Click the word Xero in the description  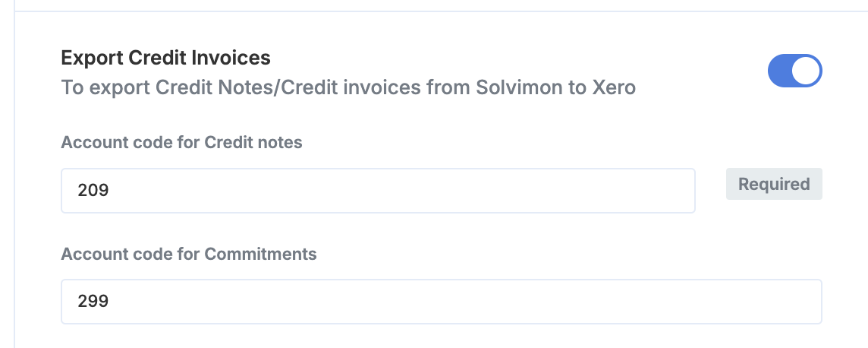point(614,87)
